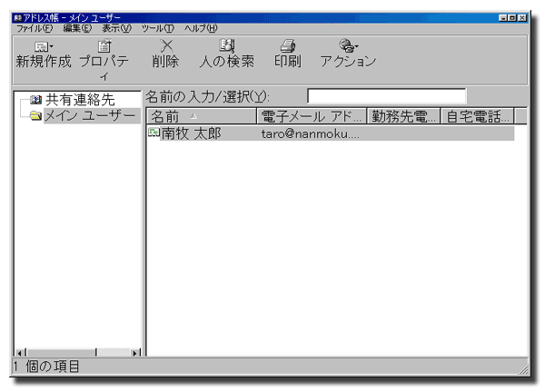The width and height of the screenshot is (545, 392).
Task: Click the 新規作成 (New) toolbar icon
Action: coord(42,46)
